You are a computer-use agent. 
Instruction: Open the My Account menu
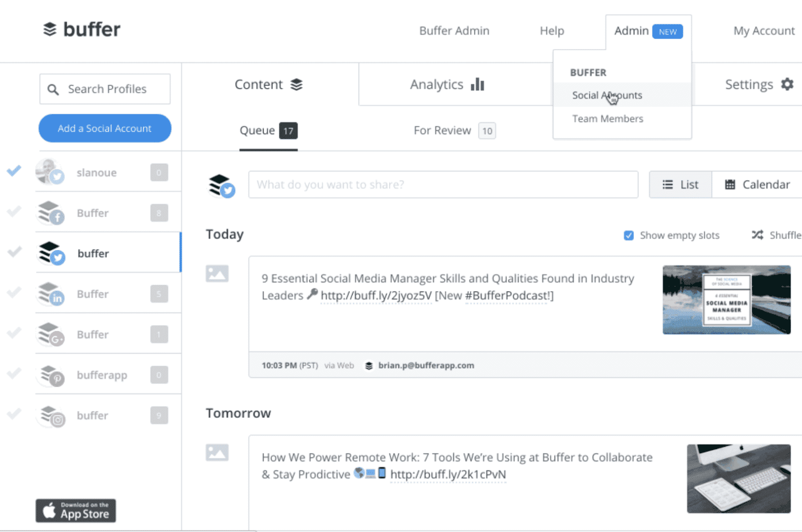(764, 31)
